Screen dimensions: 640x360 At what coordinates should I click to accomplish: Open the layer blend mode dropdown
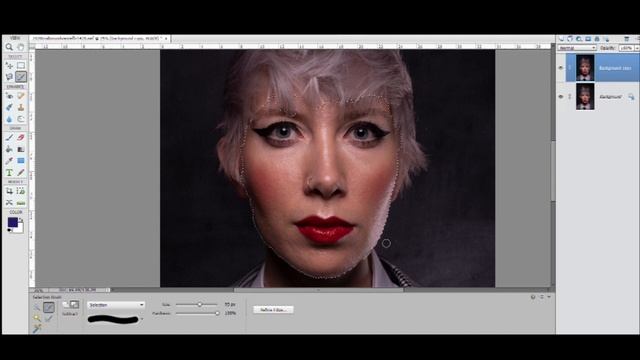click(x=577, y=48)
